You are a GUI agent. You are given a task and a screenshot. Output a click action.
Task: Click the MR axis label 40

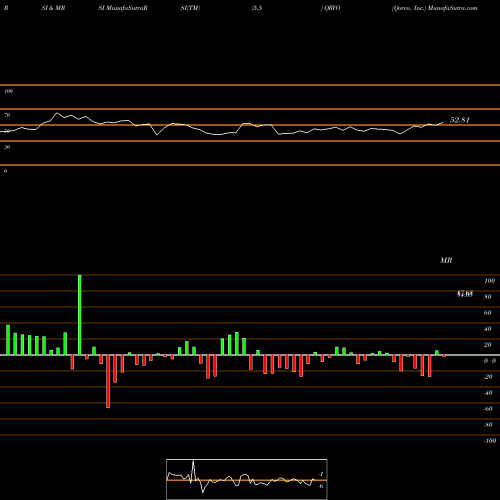(488, 329)
